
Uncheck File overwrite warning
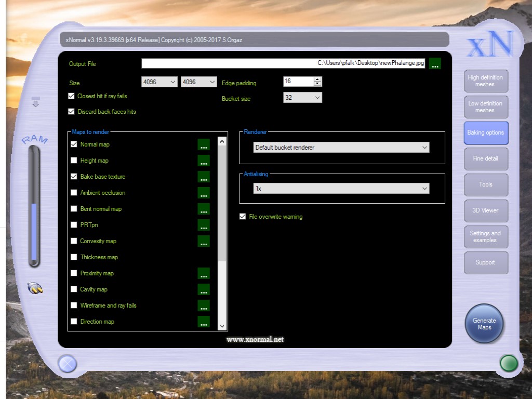[243, 217]
